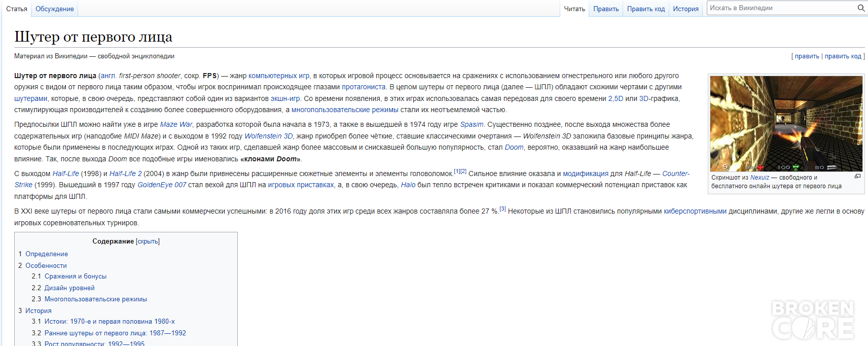Open the 'Spasim' game link
Image resolution: width=868 pixels, height=346 pixels.
pyautogui.click(x=472, y=124)
